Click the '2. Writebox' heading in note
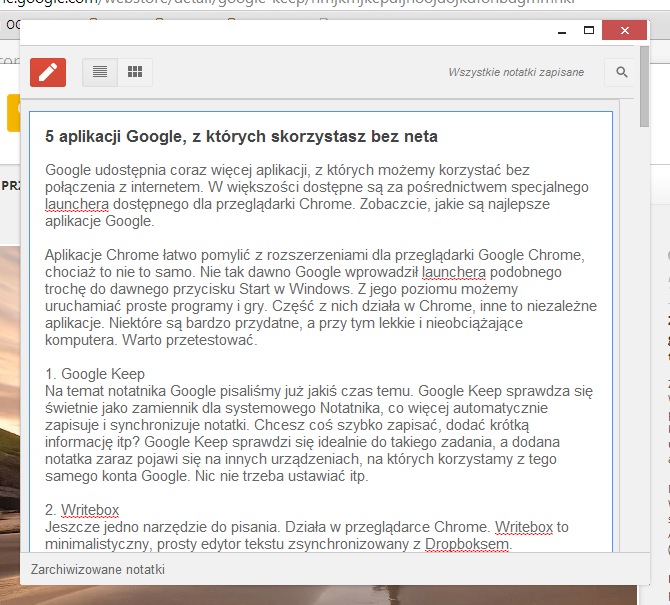Screen dimensions: 670x605 pos(82,510)
